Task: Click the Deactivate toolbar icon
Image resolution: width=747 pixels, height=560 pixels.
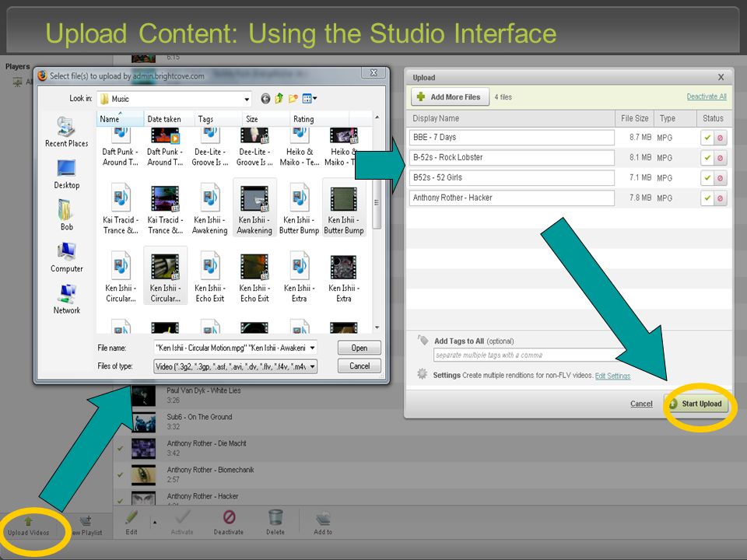Action: click(x=229, y=517)
